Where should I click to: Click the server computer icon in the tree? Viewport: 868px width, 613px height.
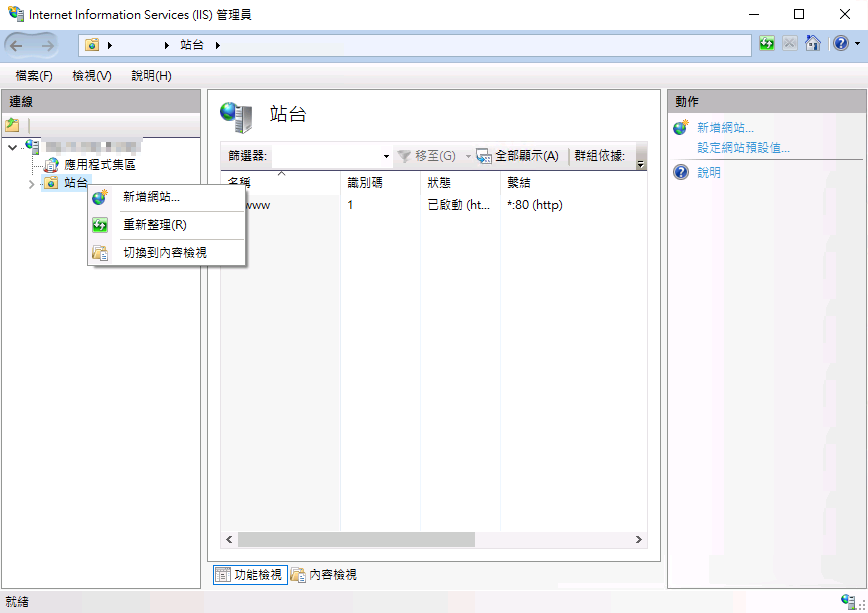(x=33, y=146)
